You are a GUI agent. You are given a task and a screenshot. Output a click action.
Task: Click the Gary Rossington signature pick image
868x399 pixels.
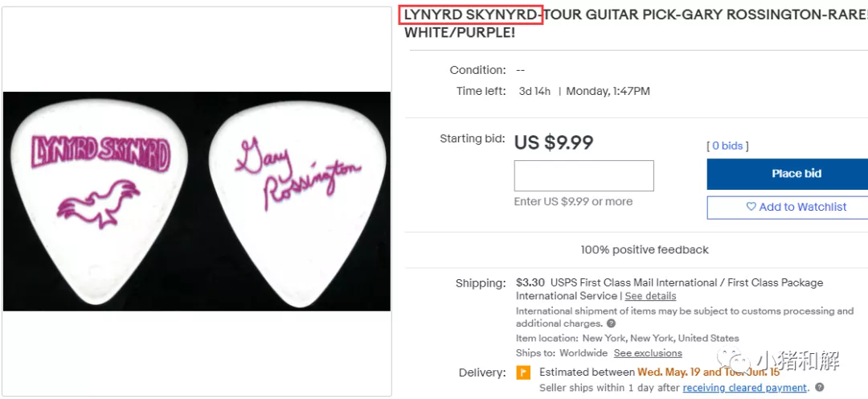(x=298, y=201)
